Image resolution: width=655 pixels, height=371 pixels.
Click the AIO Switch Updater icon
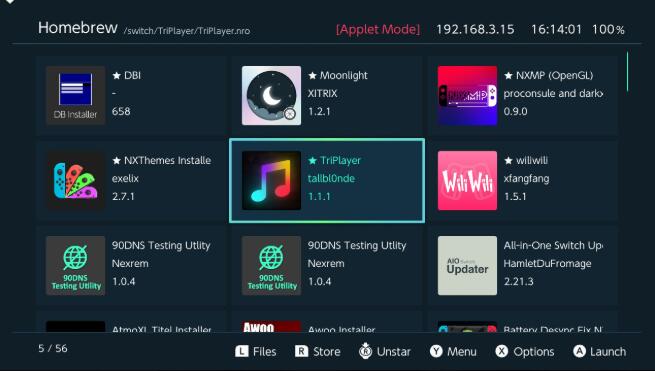point(467,266)
